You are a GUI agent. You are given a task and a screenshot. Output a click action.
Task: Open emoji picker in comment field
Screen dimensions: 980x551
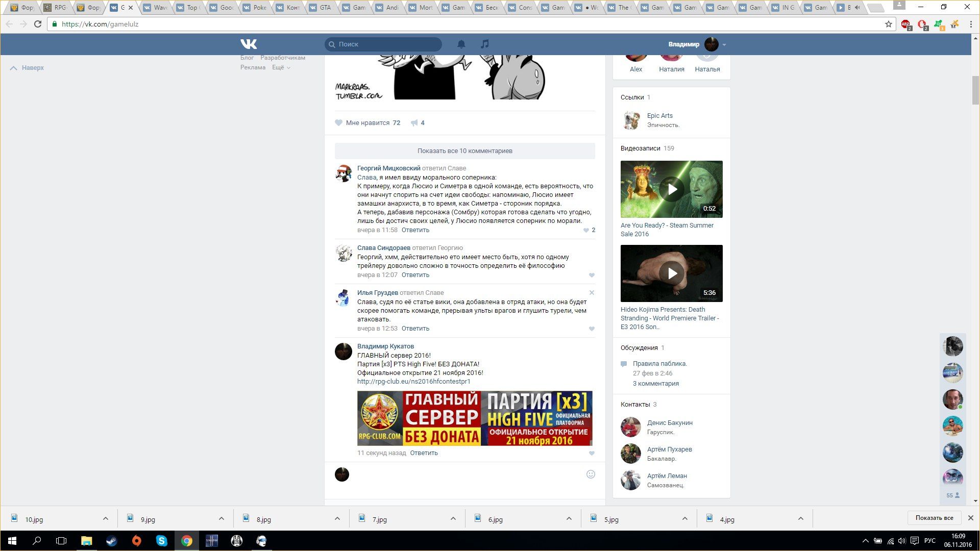(x=591, y=474)
